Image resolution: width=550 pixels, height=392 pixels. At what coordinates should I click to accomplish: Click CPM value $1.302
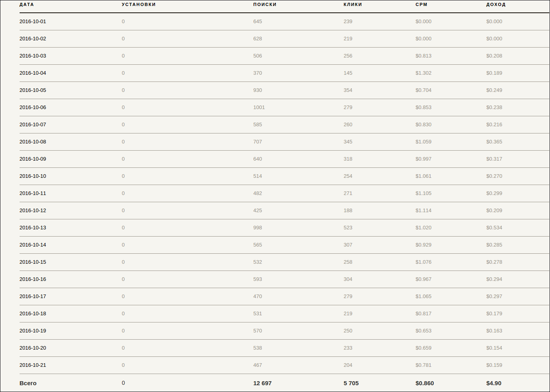click(423, 73)
